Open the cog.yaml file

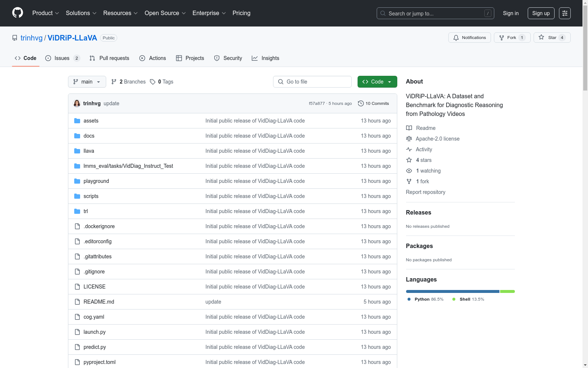pos(94,317)
